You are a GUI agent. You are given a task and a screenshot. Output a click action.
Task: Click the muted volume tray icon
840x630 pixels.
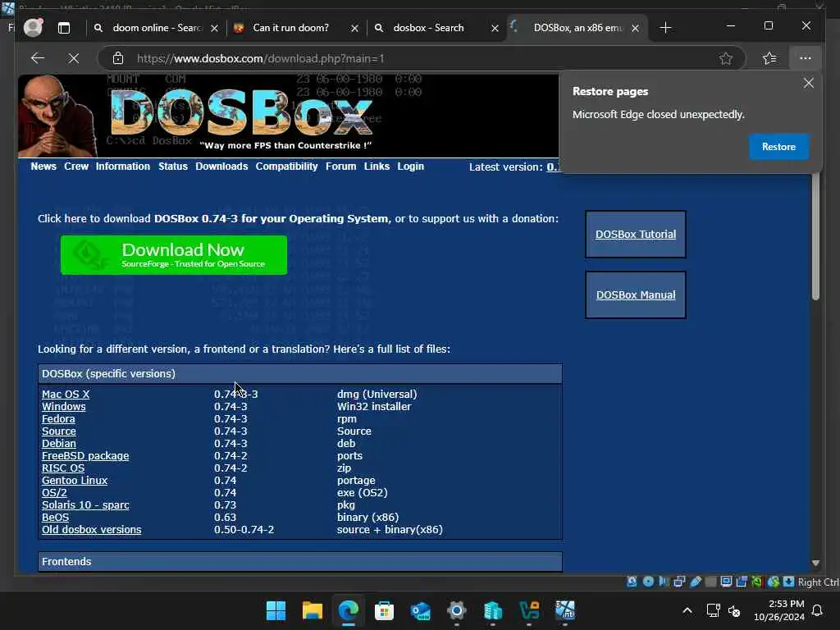[734, 610]
